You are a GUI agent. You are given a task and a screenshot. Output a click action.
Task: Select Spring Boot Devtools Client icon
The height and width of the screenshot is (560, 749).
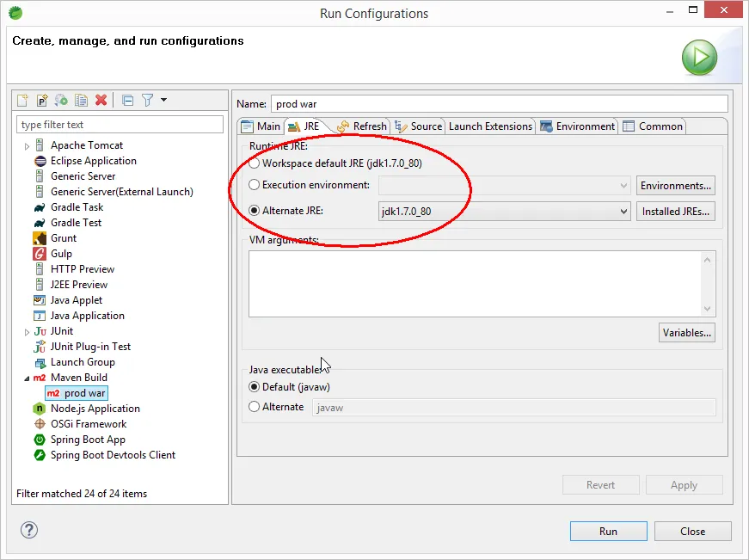coord(40,455)
